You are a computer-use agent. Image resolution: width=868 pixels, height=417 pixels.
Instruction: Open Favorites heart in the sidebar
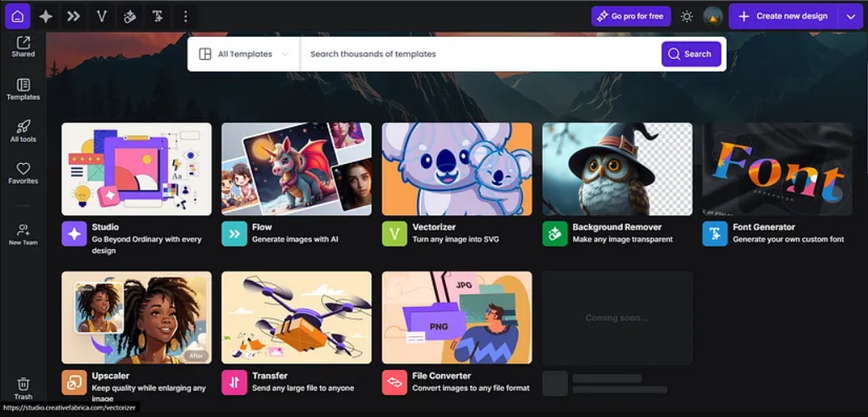23,173
